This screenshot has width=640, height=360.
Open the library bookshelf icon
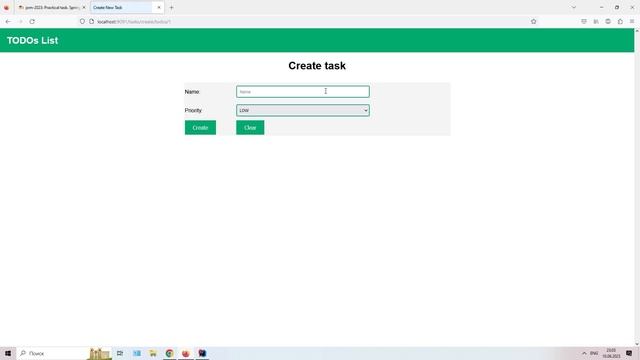click(596, 22)
